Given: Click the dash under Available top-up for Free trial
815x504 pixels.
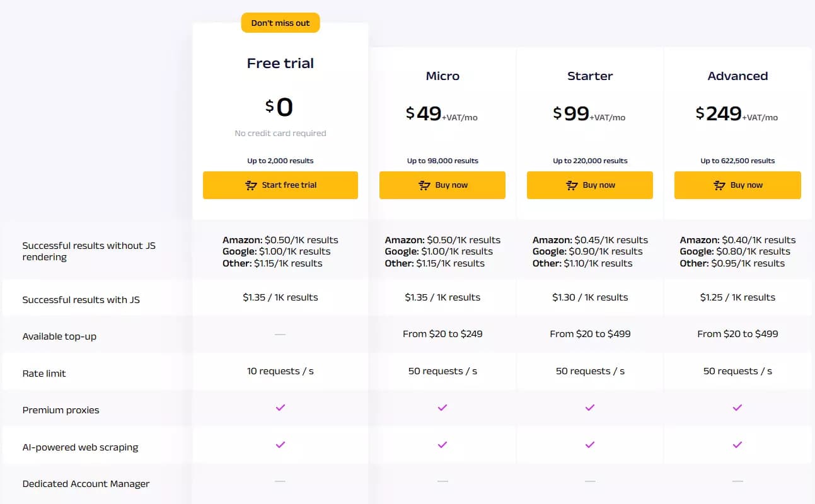Looking at the screenshot, I should point(280,334).
